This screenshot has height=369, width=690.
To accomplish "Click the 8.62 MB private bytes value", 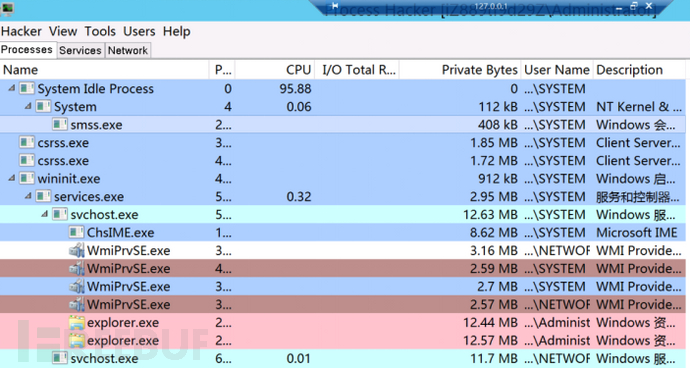I will pyautogui.click(x=494, y=232).
